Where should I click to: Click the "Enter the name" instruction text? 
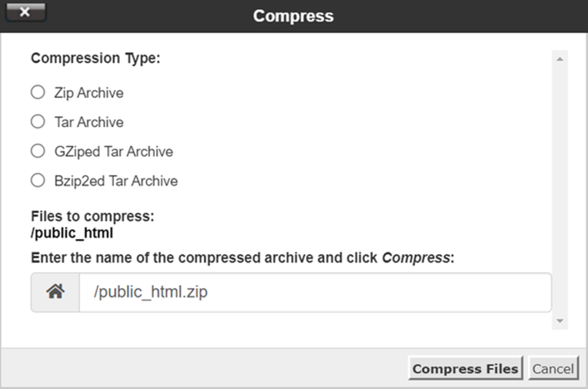[x=242, y=258]
